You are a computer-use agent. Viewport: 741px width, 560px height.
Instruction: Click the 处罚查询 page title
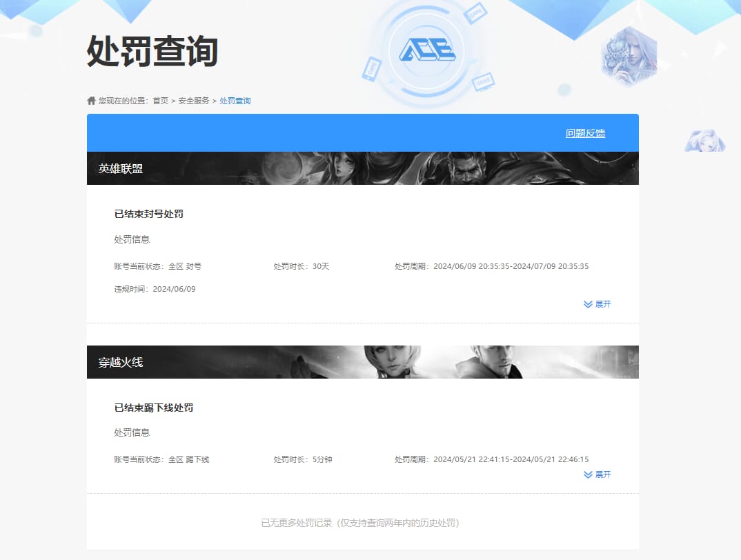[x=152, y=51]
